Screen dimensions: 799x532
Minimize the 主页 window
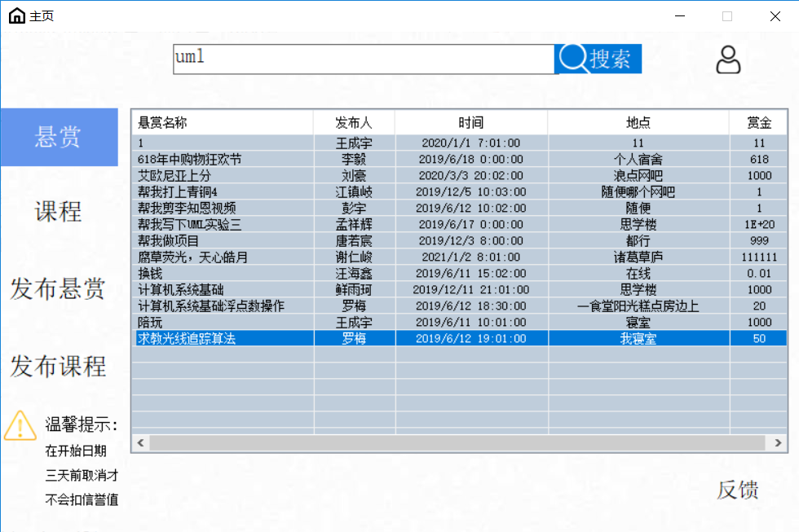point(680,15)
